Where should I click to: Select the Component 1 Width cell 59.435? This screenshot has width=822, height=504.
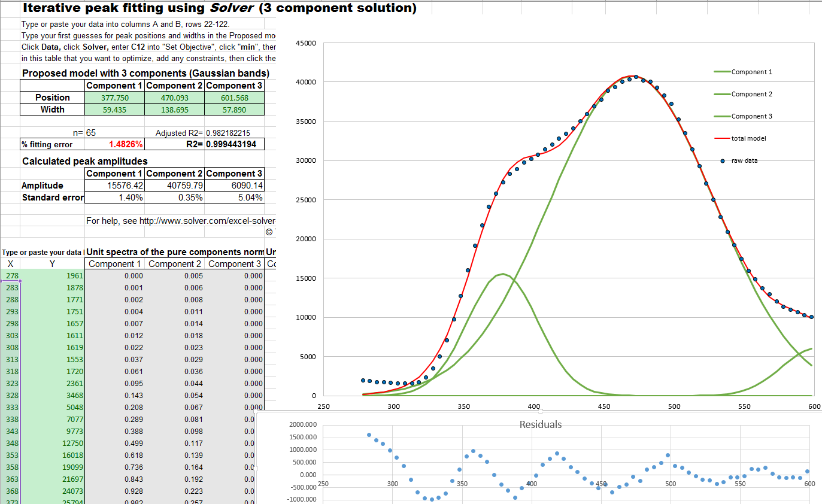pos(115,110)
